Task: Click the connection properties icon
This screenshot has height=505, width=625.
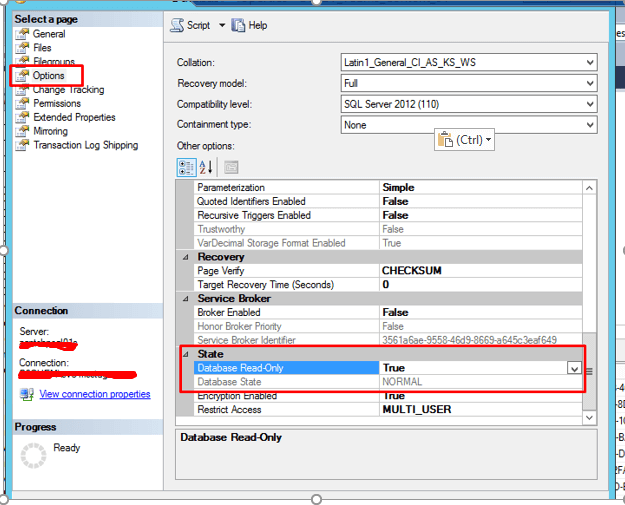Action: pos(27,395)
